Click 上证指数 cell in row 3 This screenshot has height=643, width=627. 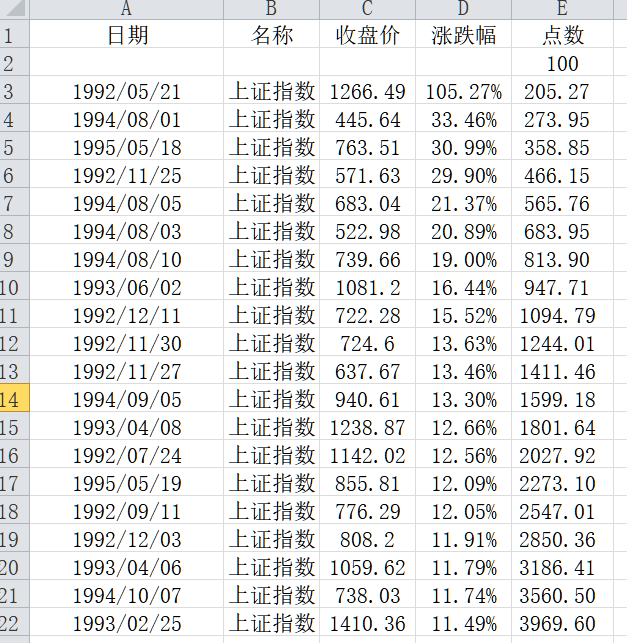click(271, 90)
